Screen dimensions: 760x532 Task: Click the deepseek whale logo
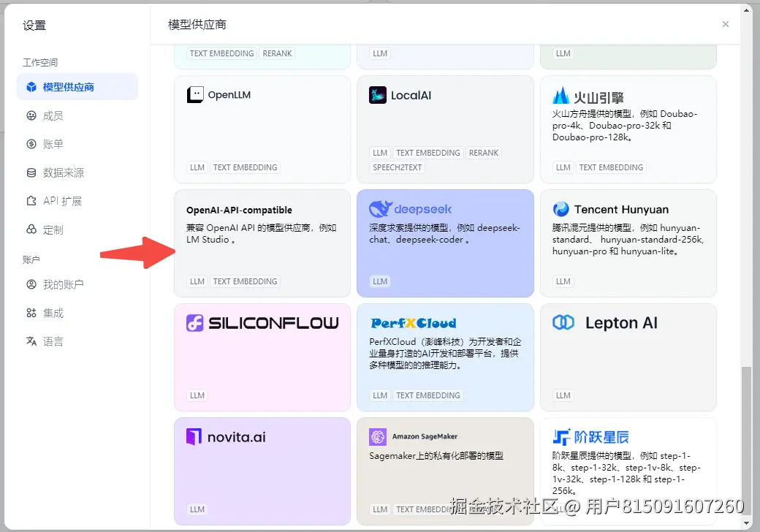point(381,209)
